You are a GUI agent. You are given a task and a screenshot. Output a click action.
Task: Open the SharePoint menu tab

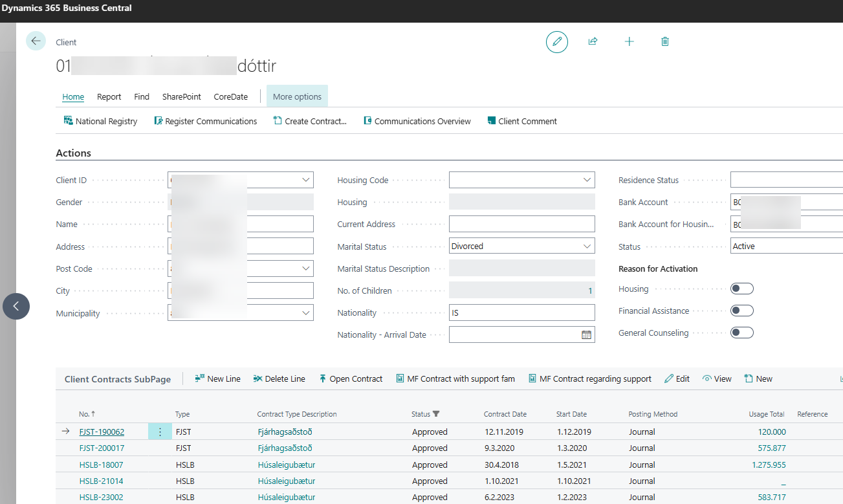tap(181, 97)
